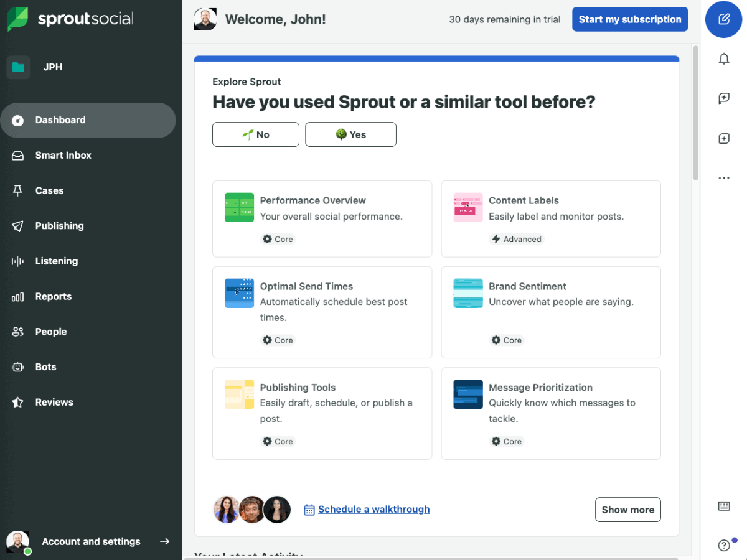Expand the more options ellipsis menu
Image resolution: width=747 pixels, height=560 pixels.
point(723,177)
